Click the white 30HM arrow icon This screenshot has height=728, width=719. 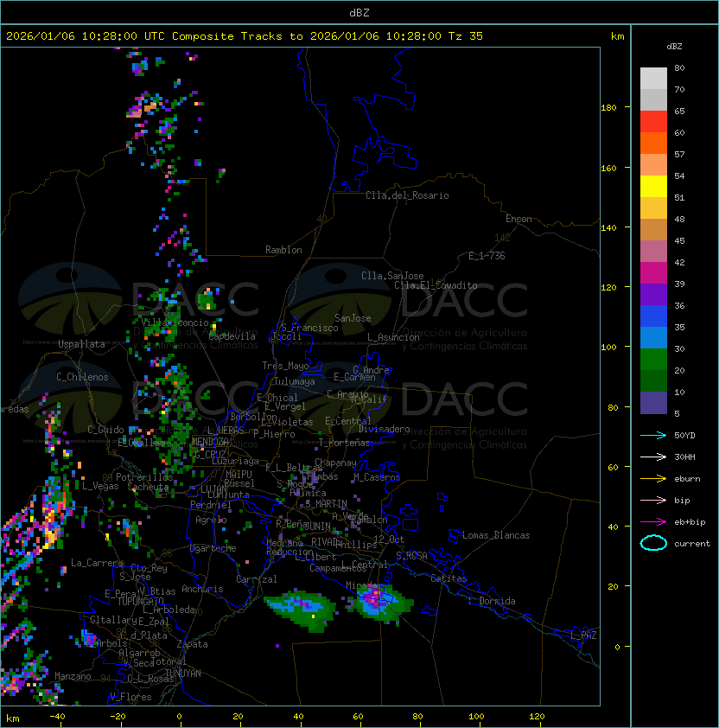653,457
